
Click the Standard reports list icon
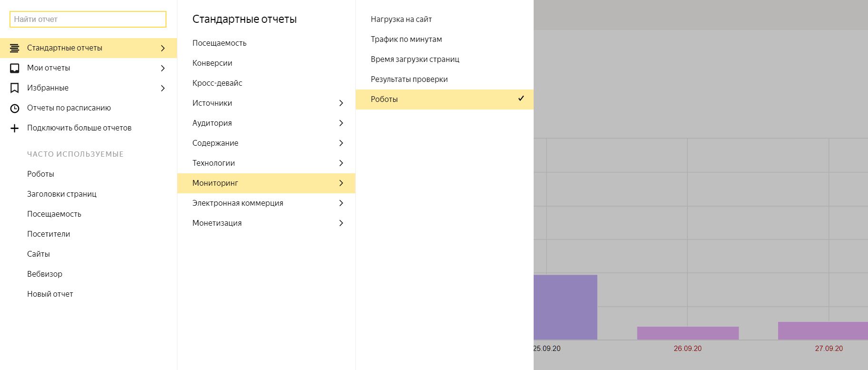(15, 48)
